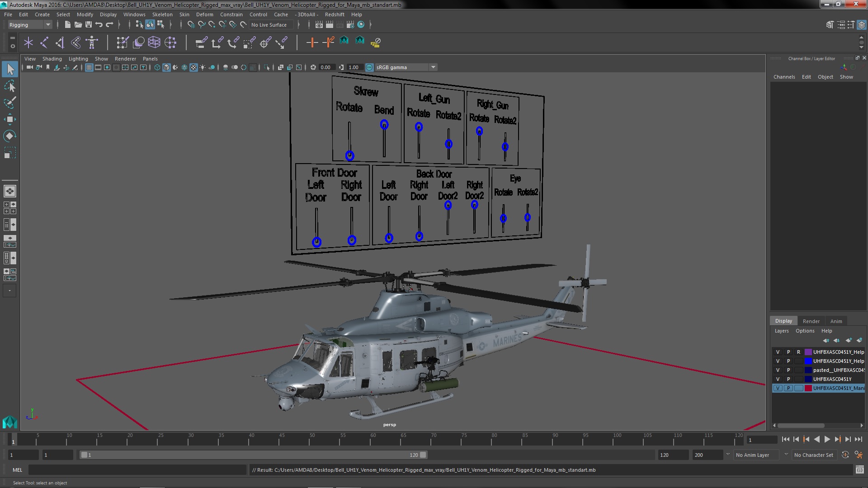The image size is (868, 488).
Task: Toggle smooth shade all cube icon in viewport
Action: 166,67
